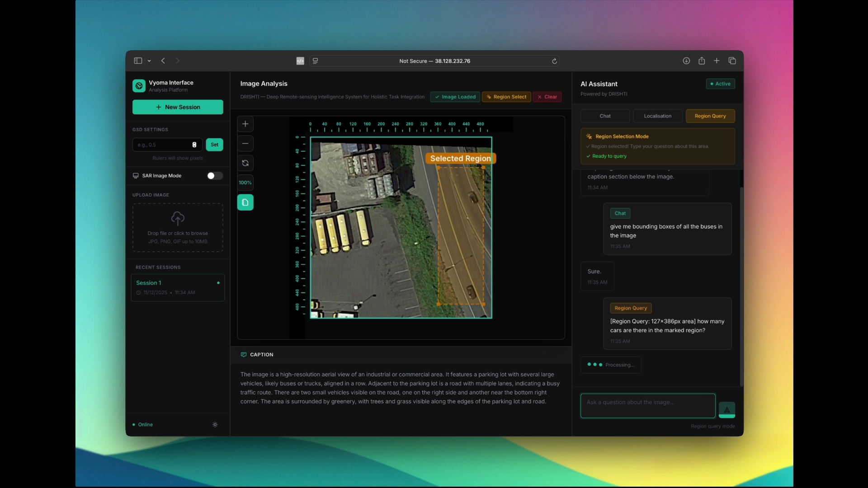Screen dimensions: 868x488
Task: Toggle the Region Select mode button
Action: click(x=506, y=97)
